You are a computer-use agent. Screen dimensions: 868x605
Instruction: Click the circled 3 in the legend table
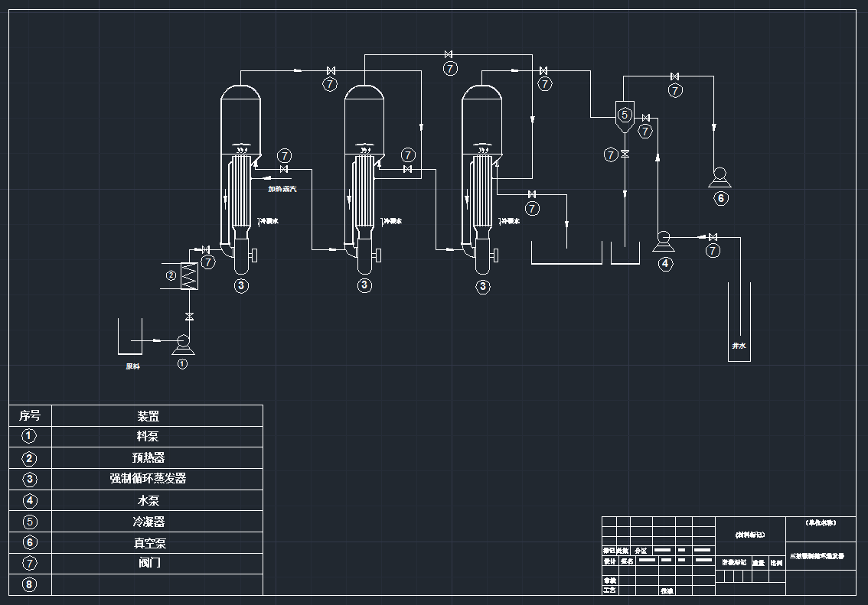click(x=29, y=479)
